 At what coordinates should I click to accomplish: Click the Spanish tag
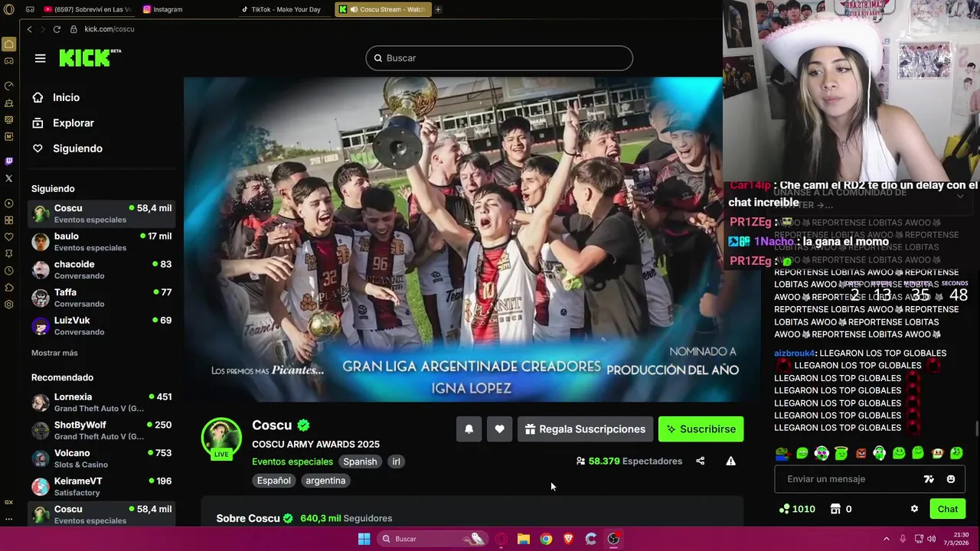click(360, 461)
